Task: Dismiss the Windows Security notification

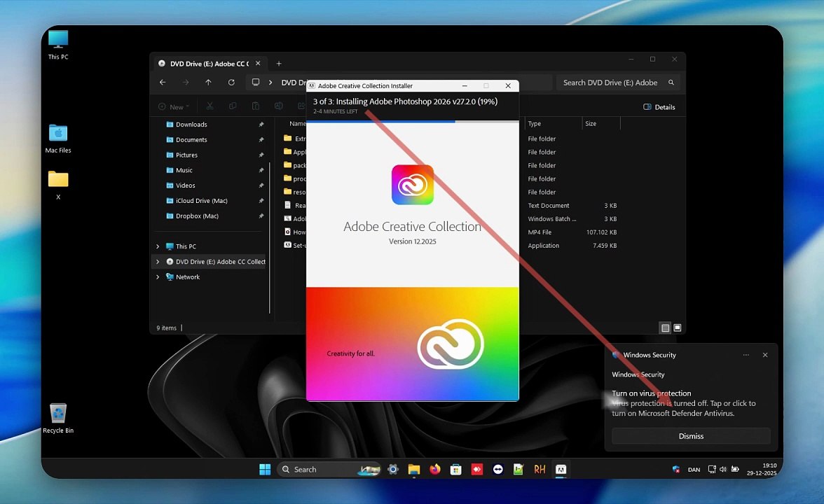Action: (691, 436)
